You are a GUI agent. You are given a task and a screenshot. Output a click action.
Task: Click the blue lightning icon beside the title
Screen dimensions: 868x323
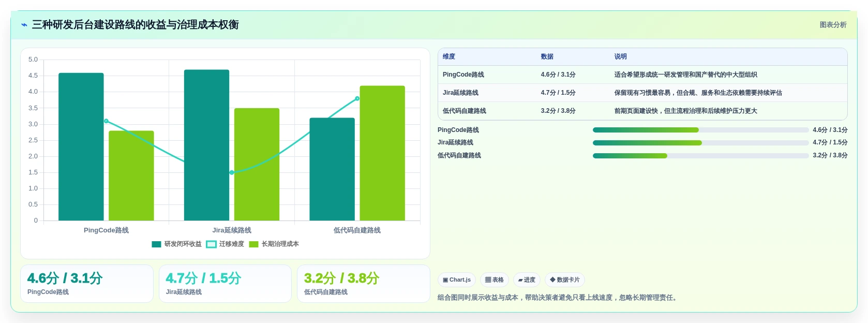24,25
